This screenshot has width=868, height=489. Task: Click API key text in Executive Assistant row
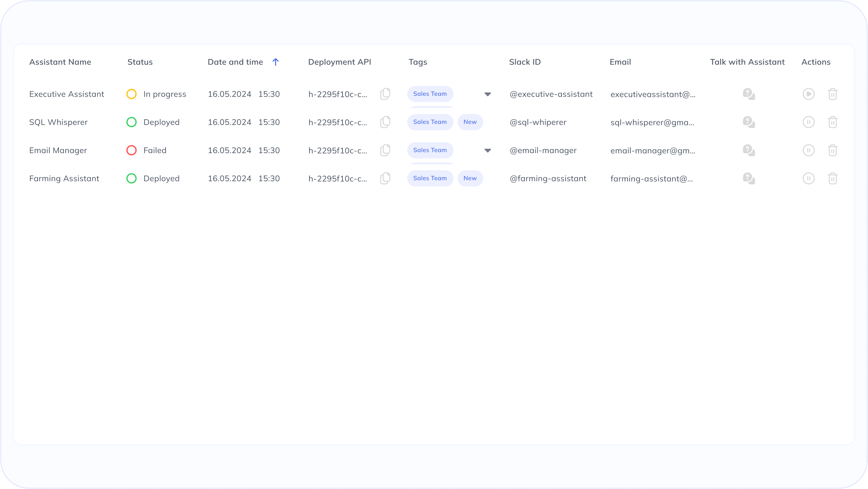338,94
